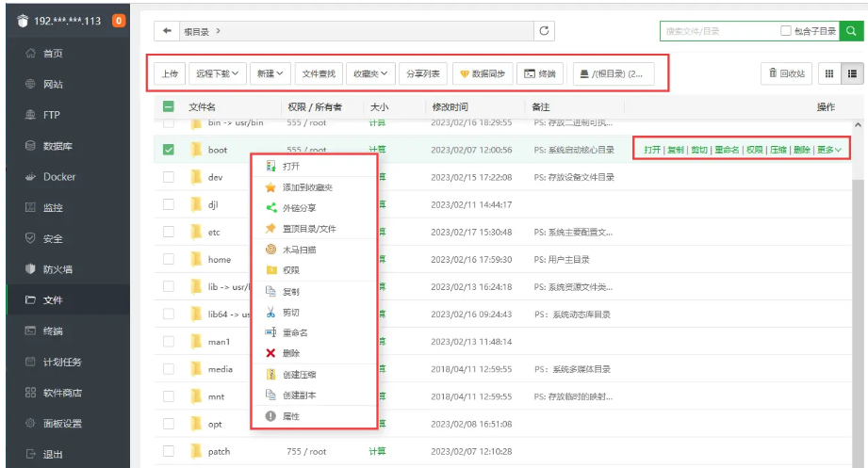Click the green search magnifier icon
The image size is (868, 468).
pos(852,31)
